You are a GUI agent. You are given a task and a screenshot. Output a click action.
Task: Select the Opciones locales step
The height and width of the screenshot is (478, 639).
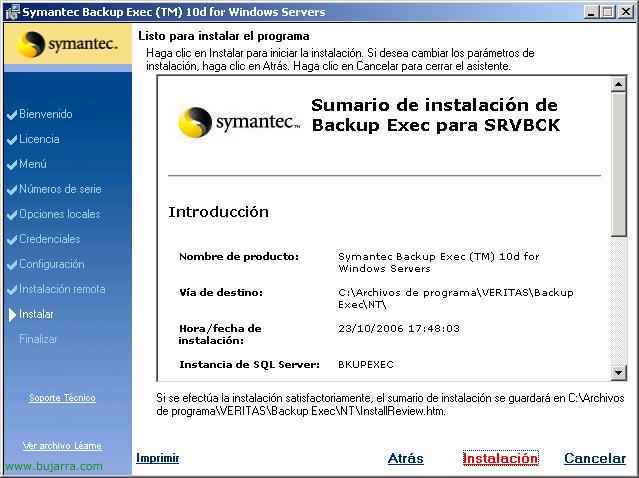coord(59,214)
